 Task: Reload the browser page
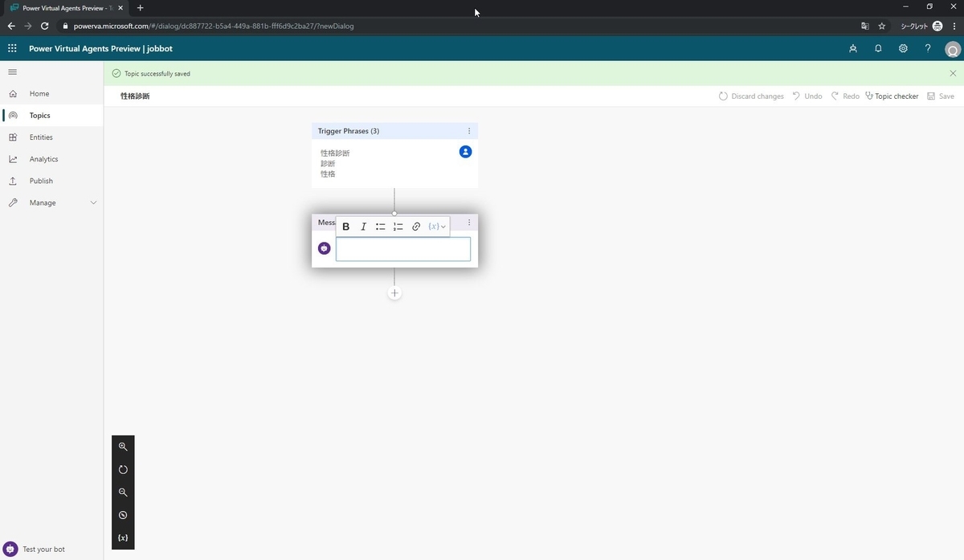point(44,26)
